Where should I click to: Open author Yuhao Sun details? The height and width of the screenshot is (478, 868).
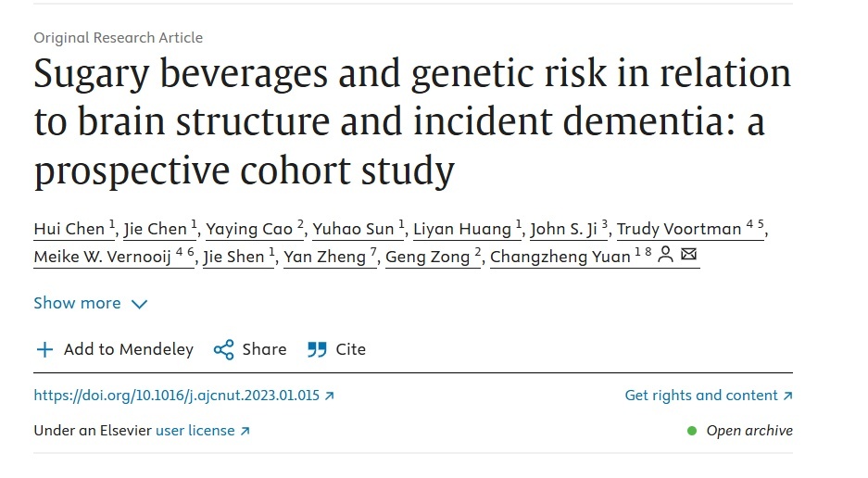(354, 230)
